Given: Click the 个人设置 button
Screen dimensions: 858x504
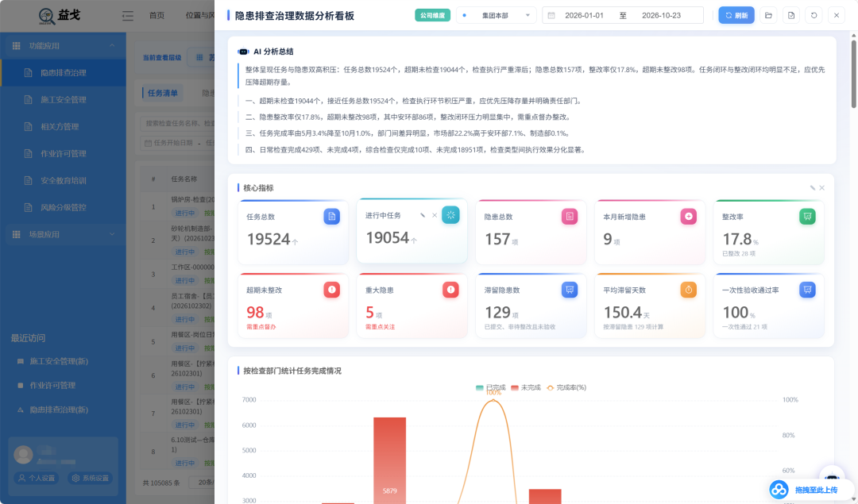Looking at the screenshot, I should pos(37,479).
